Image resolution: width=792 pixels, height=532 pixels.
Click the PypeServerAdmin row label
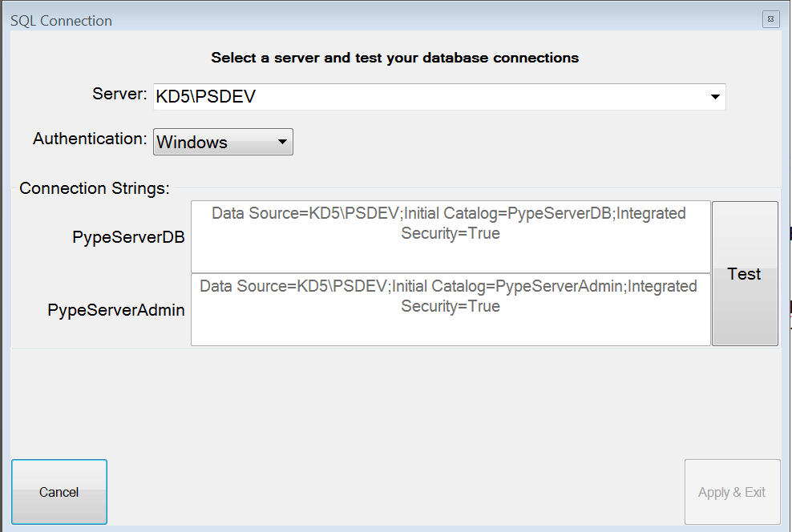tap(116, 310)
